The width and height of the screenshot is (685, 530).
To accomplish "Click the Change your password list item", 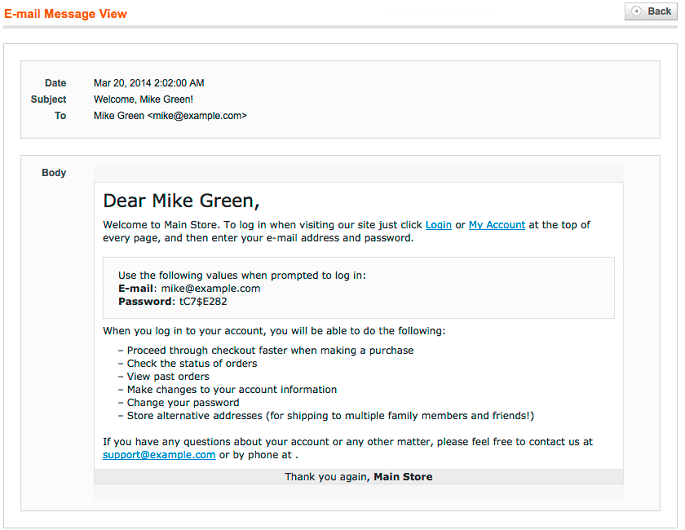I will tap(183, 402).
